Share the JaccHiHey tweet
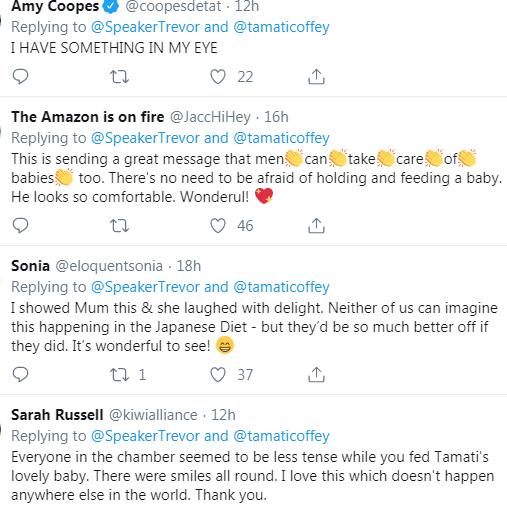The width and height of the screenshot is (507, 515). (316, 226)
